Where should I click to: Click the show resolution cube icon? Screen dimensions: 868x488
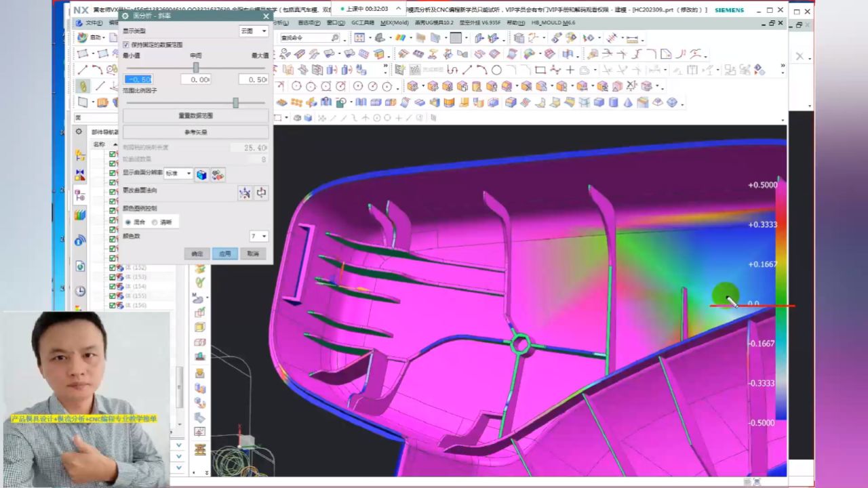pos(201,175)
